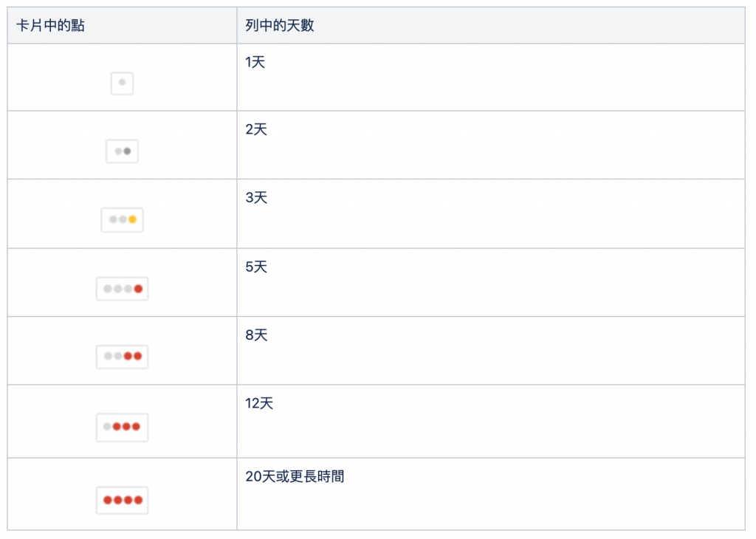756x539 pixels.
Task: Click the red dot in the 5天 row
Action: click(138, 289)
